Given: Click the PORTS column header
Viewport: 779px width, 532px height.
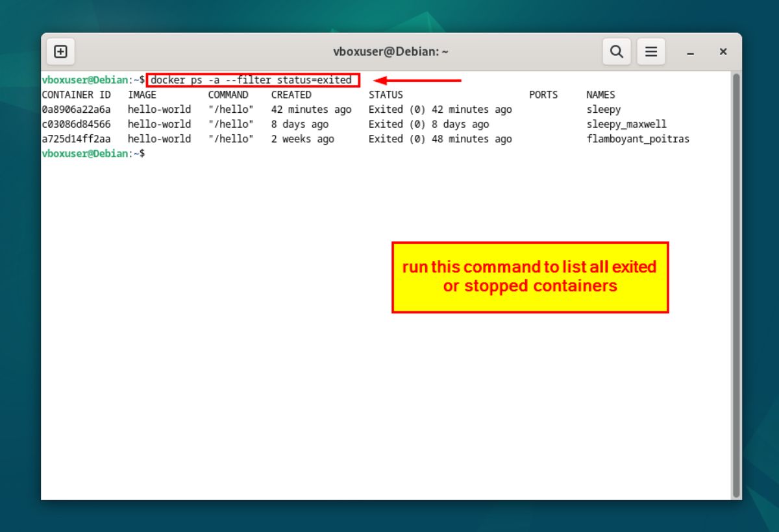Looking at the screenshot, I should pos(543,95).
